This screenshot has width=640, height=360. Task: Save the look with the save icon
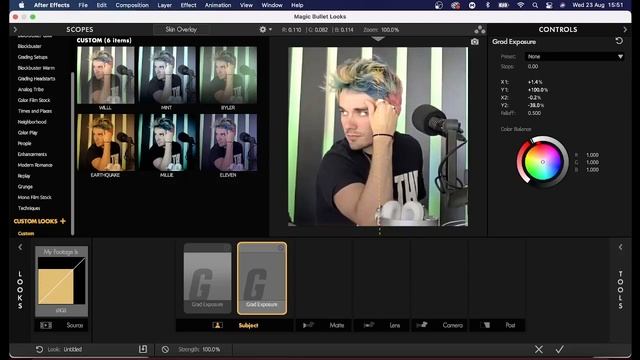pos(142,349)
